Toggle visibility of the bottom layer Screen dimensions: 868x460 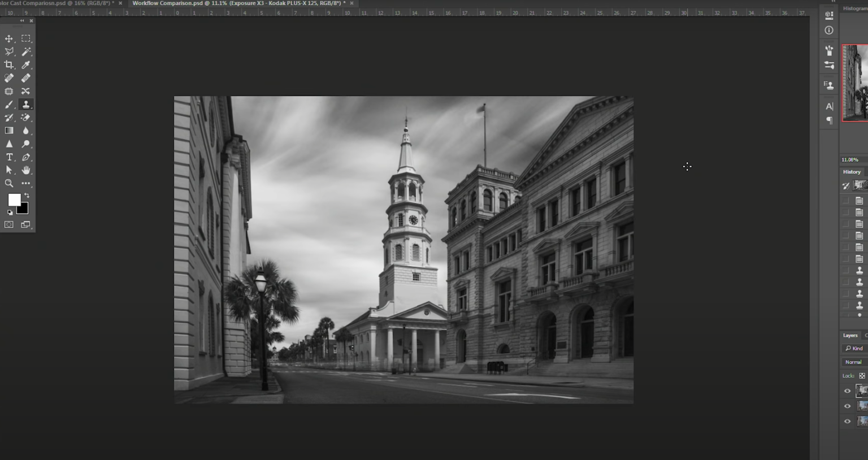(x=848, y=421)
